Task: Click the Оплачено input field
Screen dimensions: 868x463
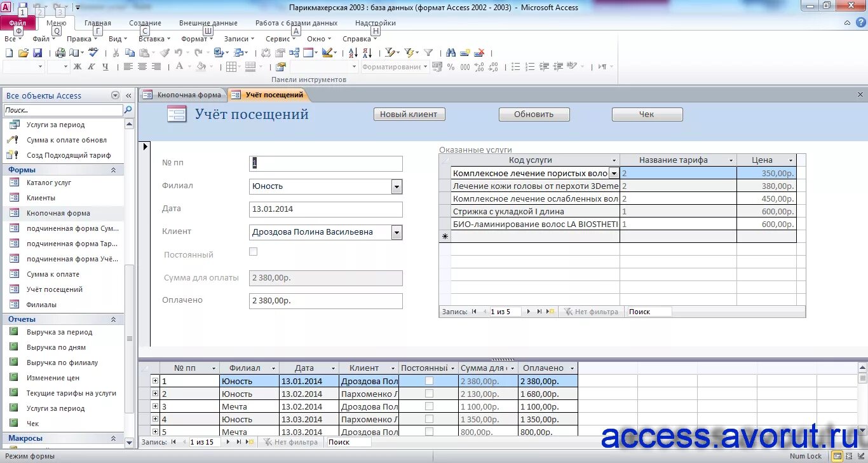Action: [326, 301]
